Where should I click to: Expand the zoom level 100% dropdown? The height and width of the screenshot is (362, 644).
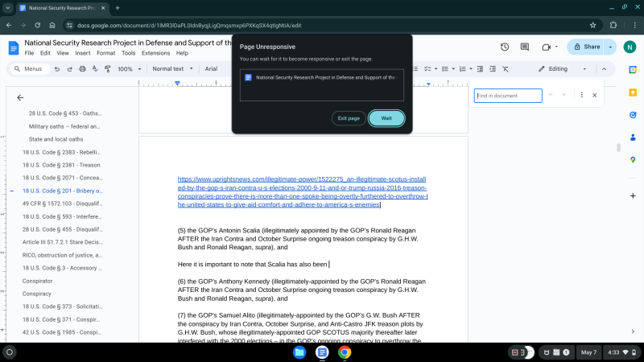[x=130, y=69]
